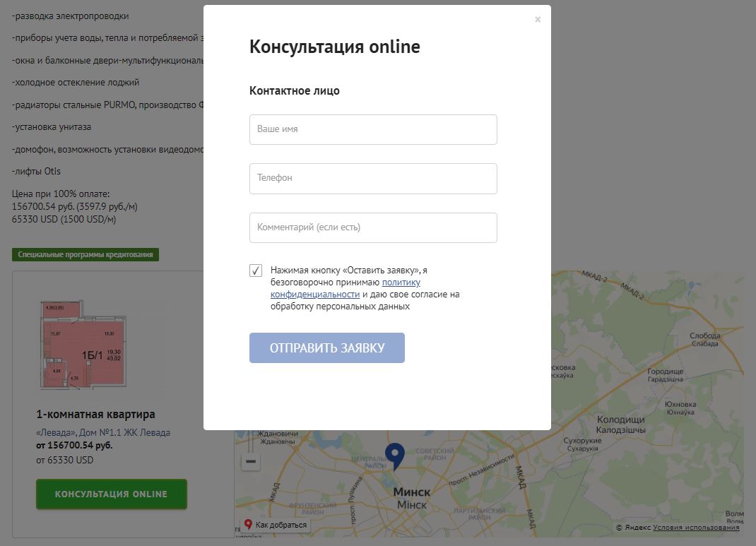
Task: Click the map zoom slider track
Action: coord(251,441)
